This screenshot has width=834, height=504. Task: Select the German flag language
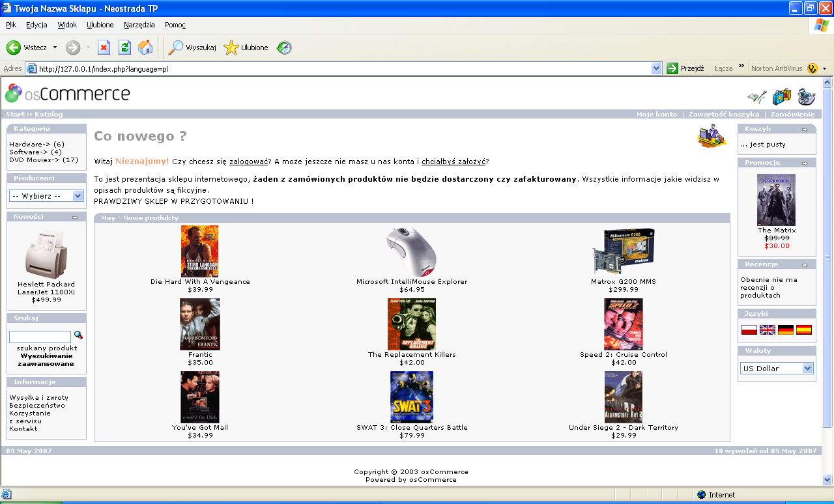click(x=786, y=330)
